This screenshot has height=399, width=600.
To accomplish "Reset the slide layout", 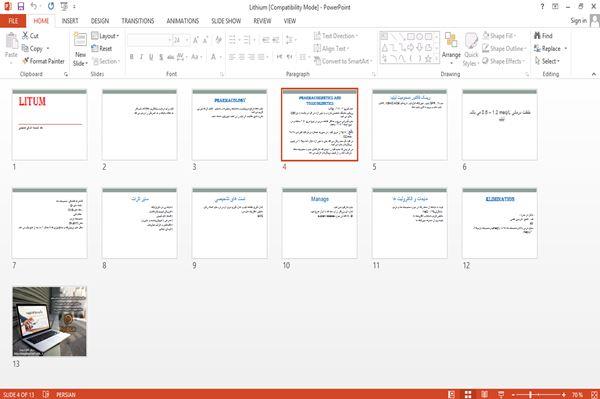I will (x=102, y=49).
